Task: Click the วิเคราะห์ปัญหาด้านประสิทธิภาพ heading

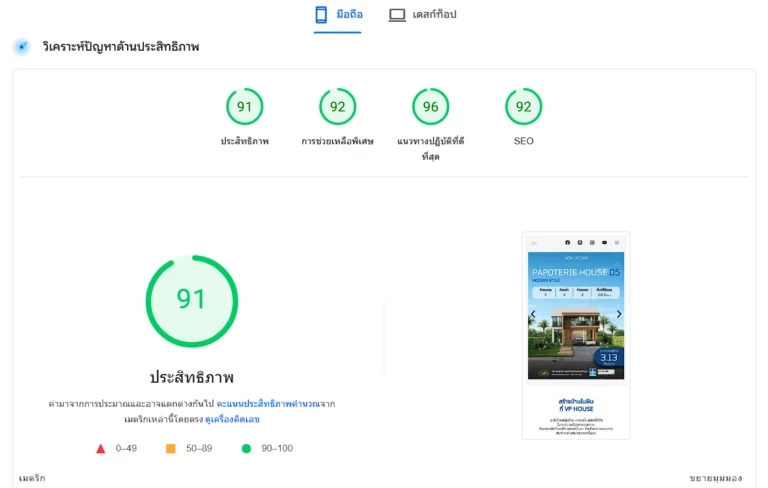Action: [x=120, y=47]
